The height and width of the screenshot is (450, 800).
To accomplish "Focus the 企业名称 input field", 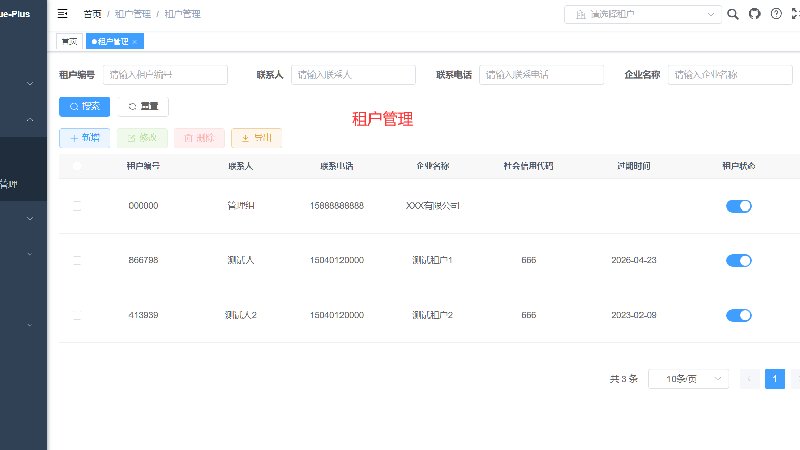I will (x=730, y=75).
